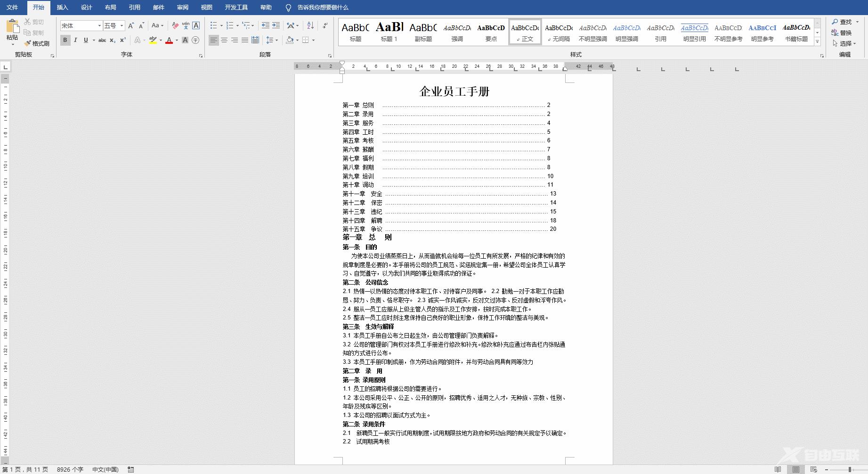Apply character border to selected text
Image resolution: width=868 pixels, height=474 pixels.
[x=195, y=26]
